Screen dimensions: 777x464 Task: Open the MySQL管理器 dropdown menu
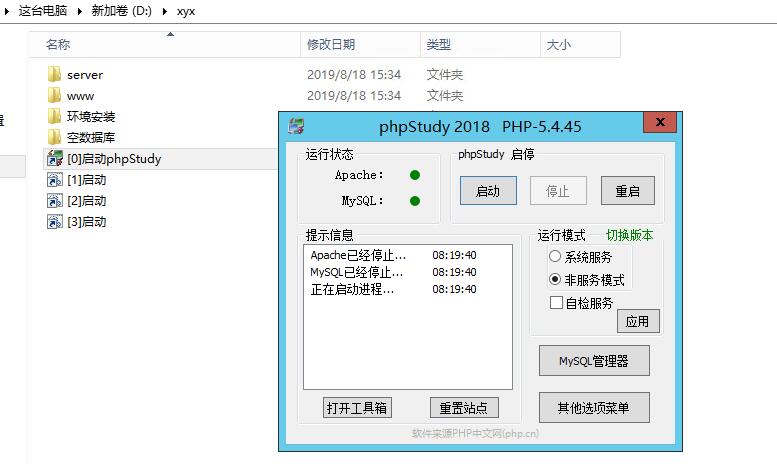tap(594, 361)
